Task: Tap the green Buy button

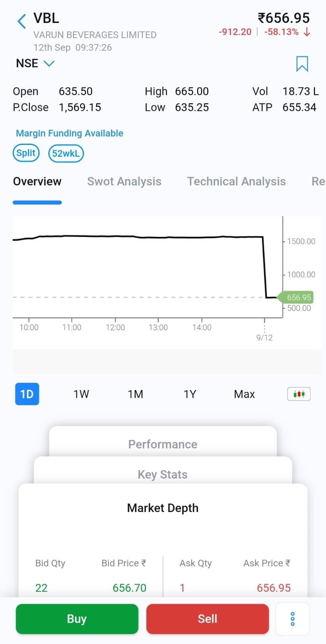Action: [77, 619]
